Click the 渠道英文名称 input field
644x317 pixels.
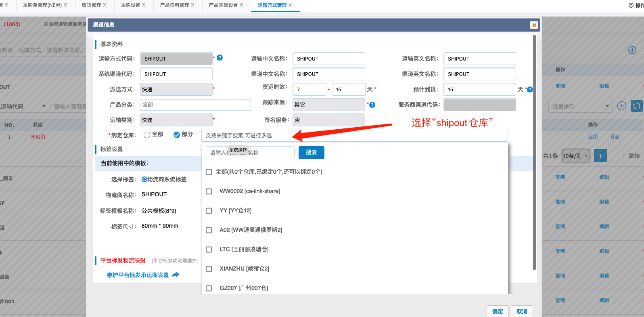coord(480,74)
